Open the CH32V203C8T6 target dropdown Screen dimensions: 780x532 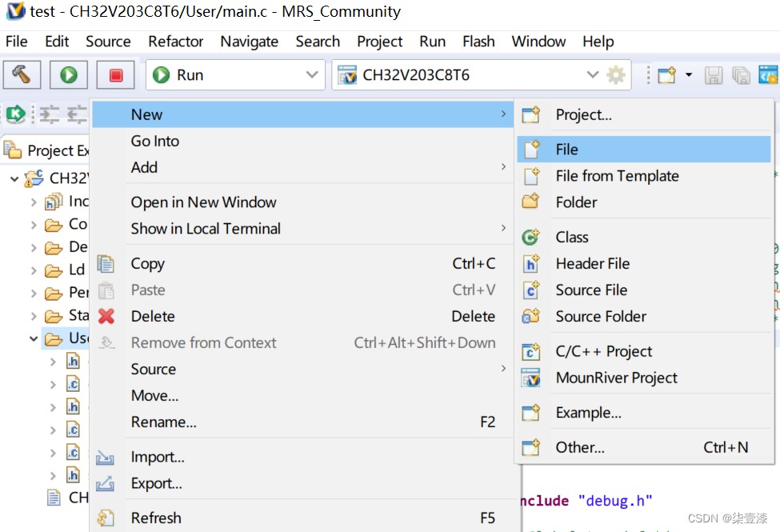click(x=592, y=75)
